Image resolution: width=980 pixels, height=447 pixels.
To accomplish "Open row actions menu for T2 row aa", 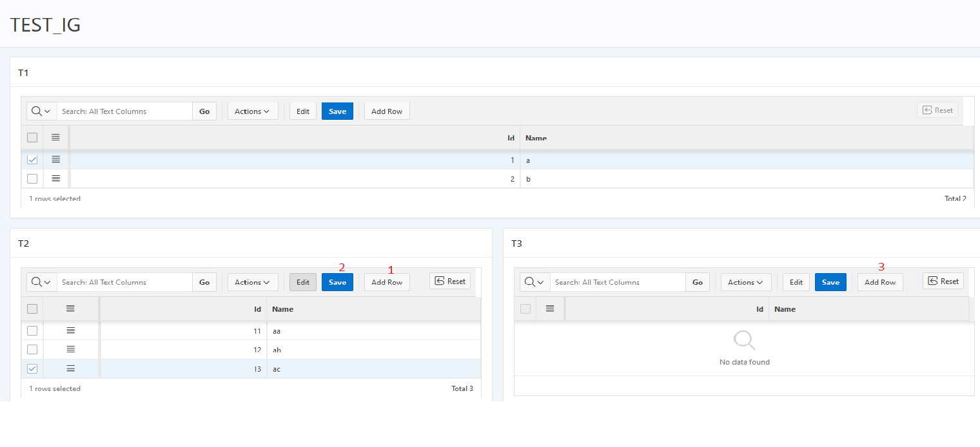I will (71, 330).
